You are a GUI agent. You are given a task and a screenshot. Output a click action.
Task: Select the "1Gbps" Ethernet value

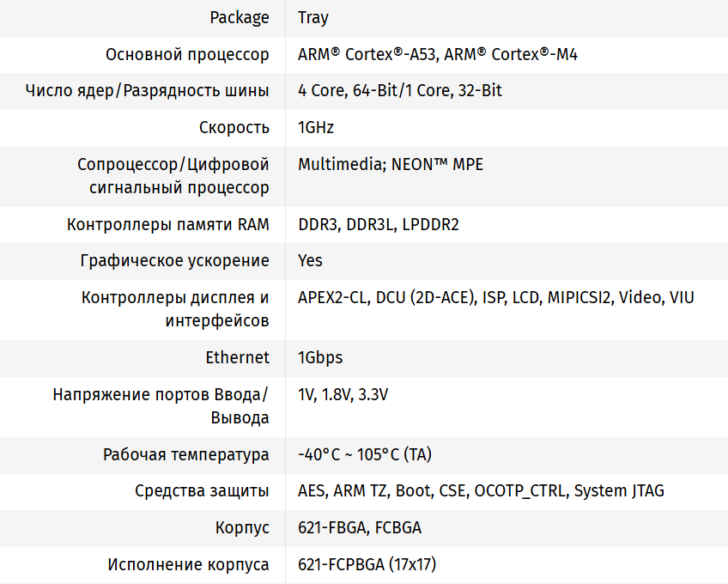(x=320, y=357)
